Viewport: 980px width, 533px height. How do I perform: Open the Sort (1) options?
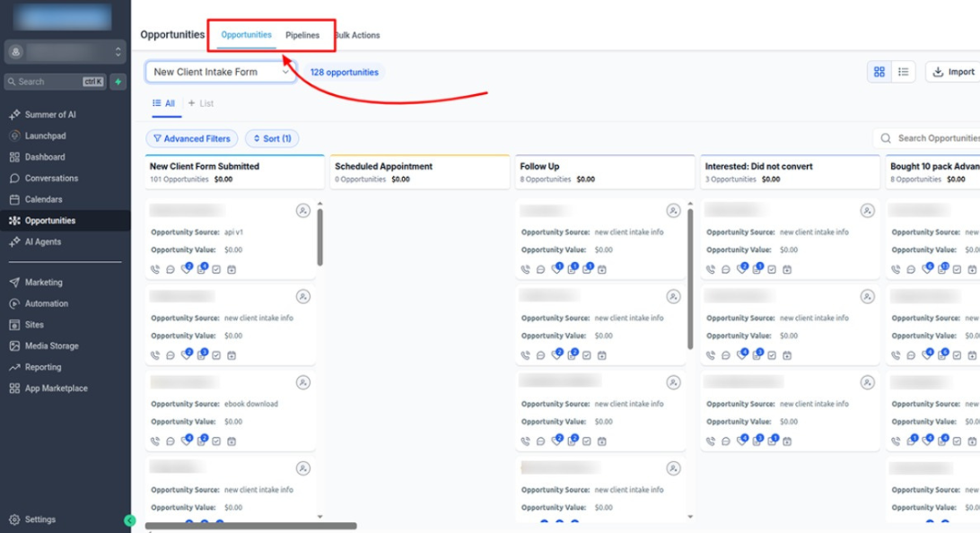tap(272, 139)
